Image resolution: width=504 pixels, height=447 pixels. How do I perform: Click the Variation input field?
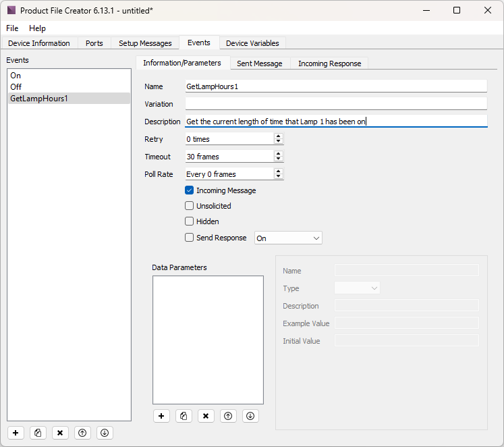335,104
